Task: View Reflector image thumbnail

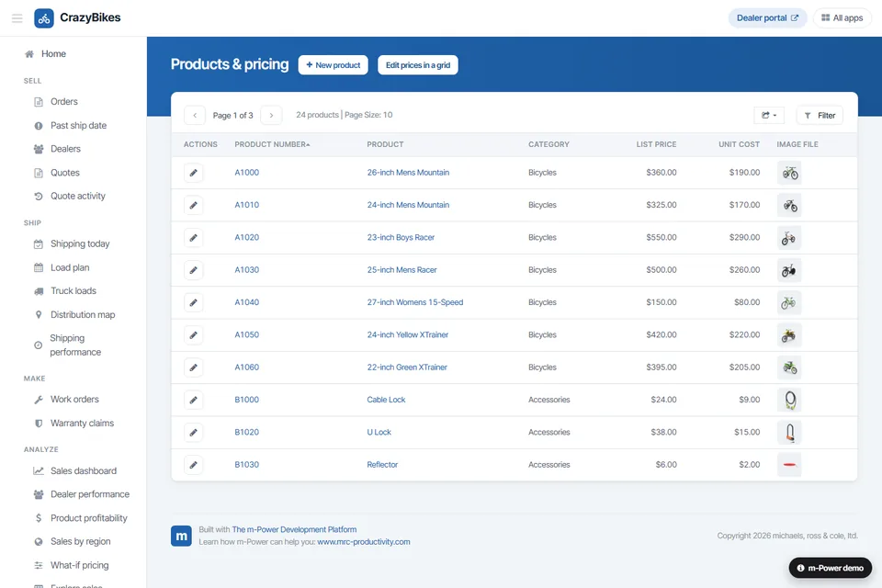Action: click(789, 465)
